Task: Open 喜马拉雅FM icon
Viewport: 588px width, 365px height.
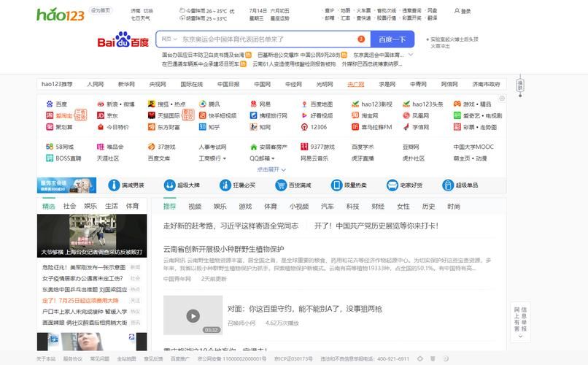Action: [355, 127]
